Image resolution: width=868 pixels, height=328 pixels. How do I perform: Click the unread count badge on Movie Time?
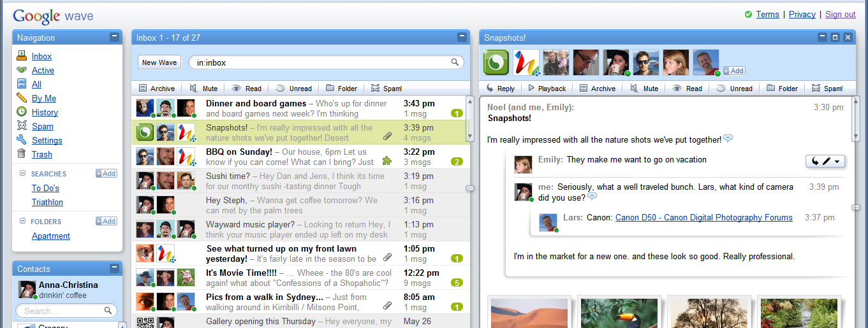point(457,283)
